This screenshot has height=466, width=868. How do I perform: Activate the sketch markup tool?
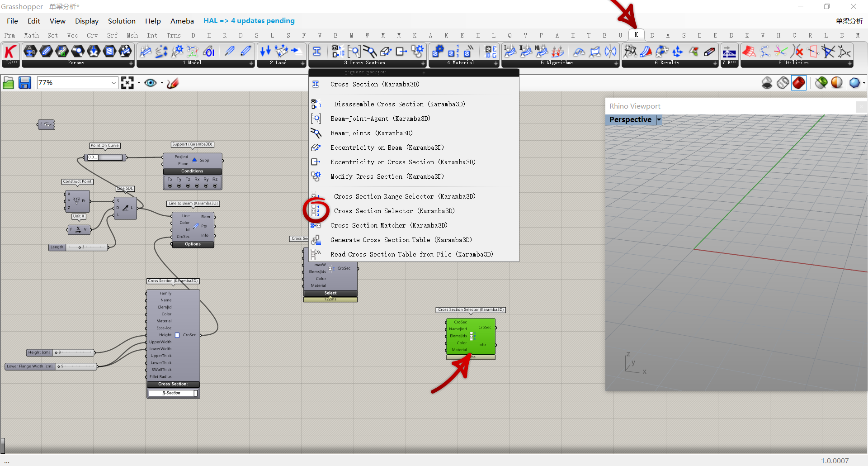[173, 83]
